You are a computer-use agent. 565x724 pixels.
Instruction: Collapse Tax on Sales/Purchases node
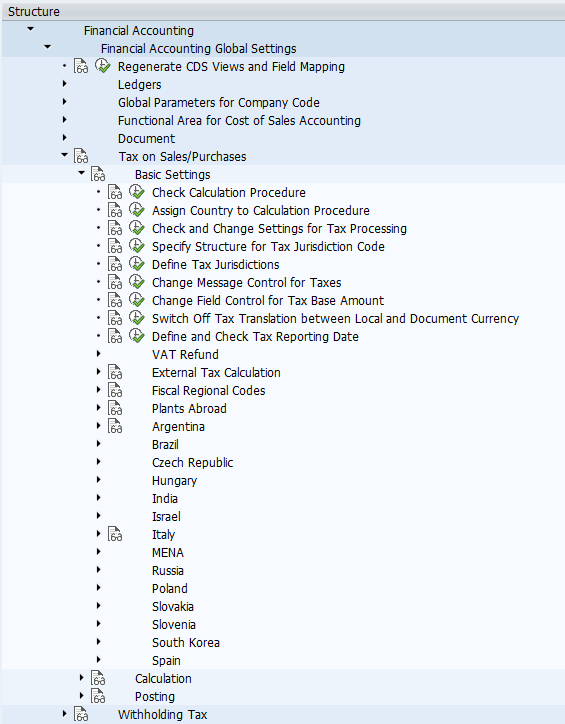tap(65, 156)
